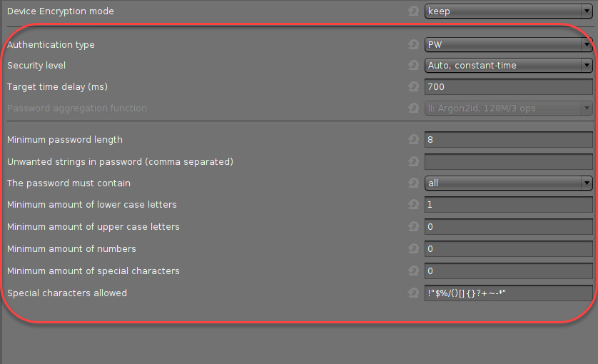Screen dimensions: 598x364
Task: Click reset icon for Minimum amount of numbers
Action: [x=413, y=249]
